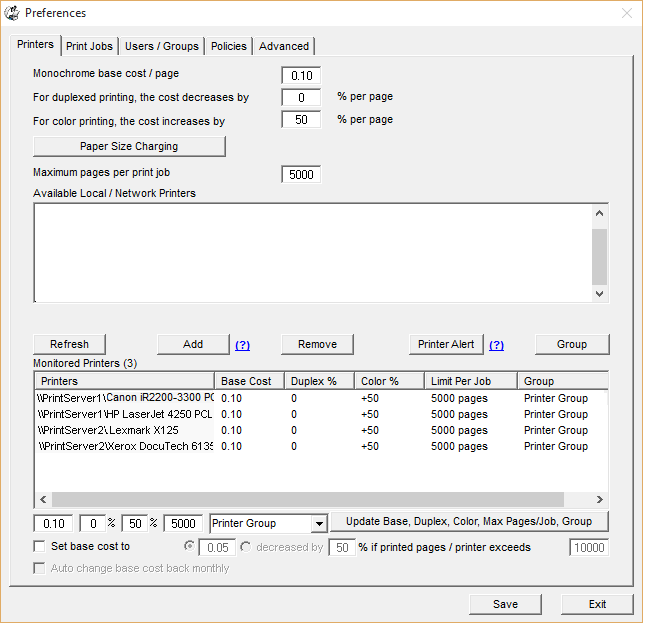Select the fixed base cost radio button
This screenshot has width=645, height=625.
tap(189, 546)
